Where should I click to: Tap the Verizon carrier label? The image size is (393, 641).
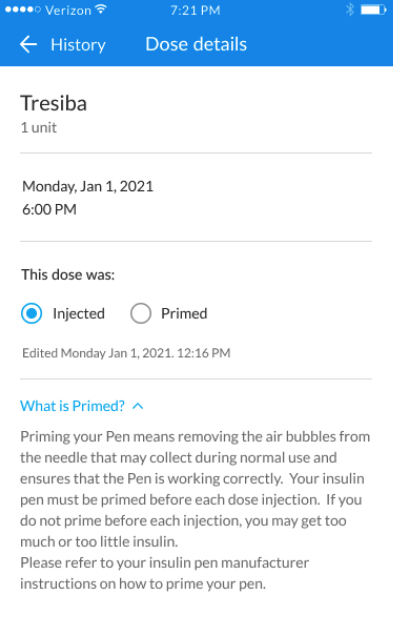pos(68,10)
